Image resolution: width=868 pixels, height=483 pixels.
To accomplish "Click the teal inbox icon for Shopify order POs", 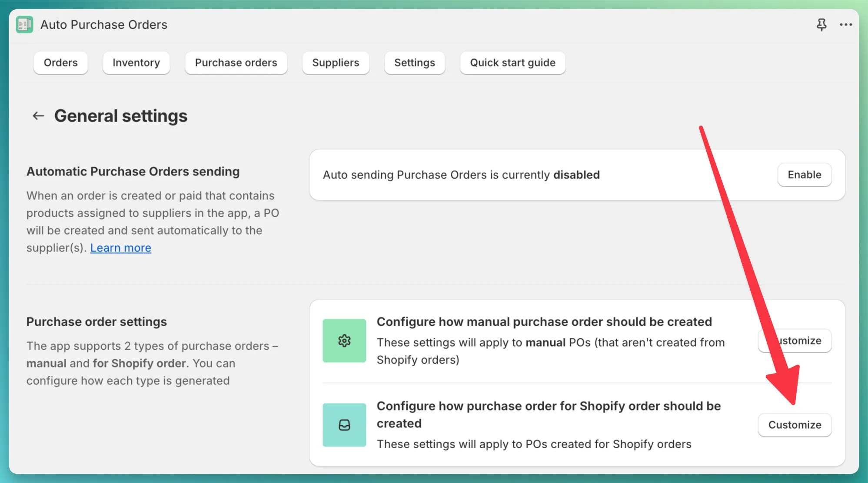I will (344, 425).
